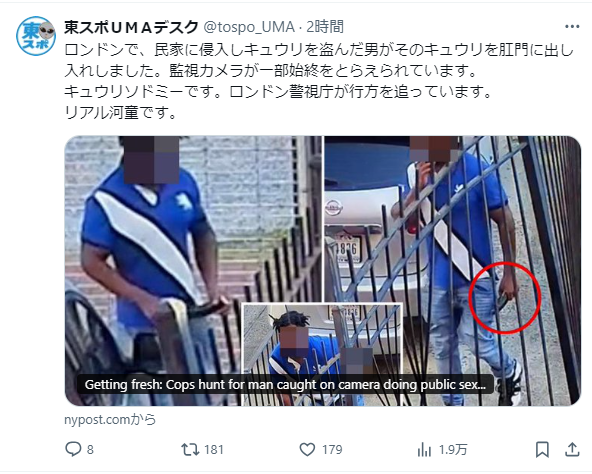The height and width of the screenshot is (474, 592).
Task: Click the tweet text starting ロンドンで
Action: coord(319,81)
